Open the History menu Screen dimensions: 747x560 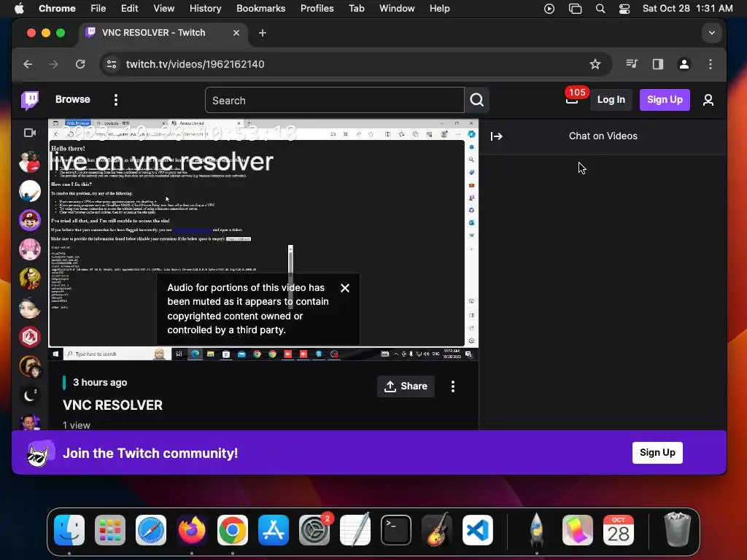pos(205,9)
